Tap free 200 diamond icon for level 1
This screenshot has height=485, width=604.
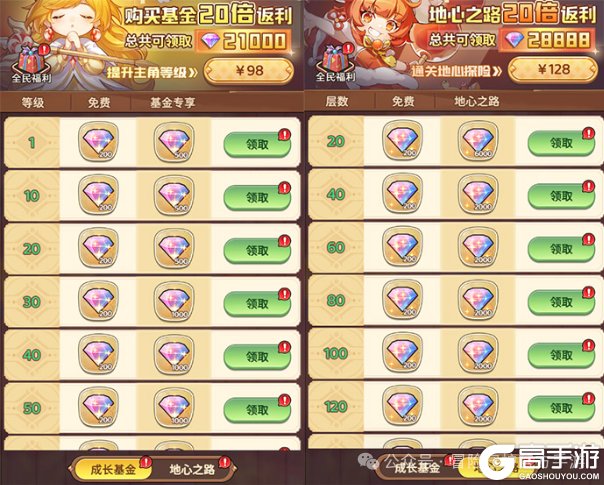[98, 142]
